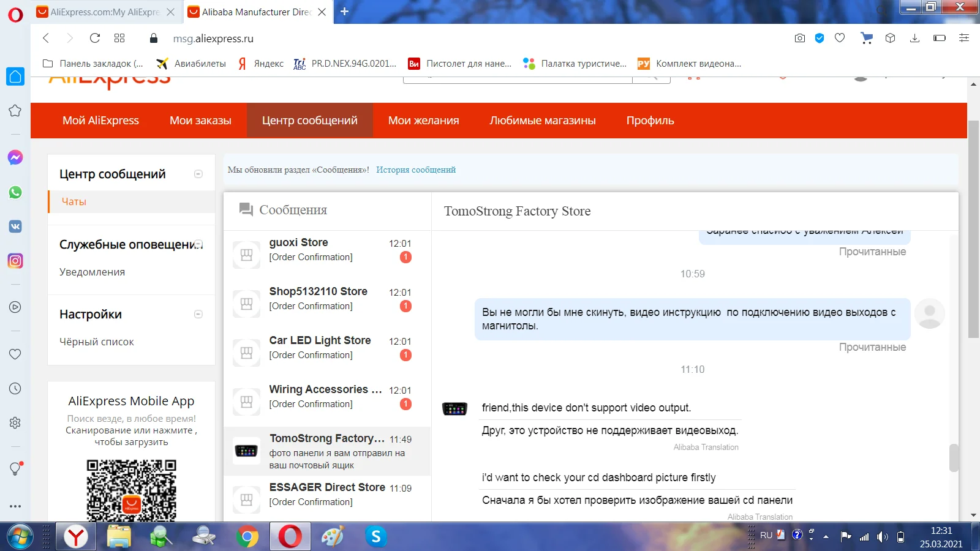Screen dimensions: 980x551
Task: Click the battery saver icon
Action: pyautogui.click(x=940, y=38)
